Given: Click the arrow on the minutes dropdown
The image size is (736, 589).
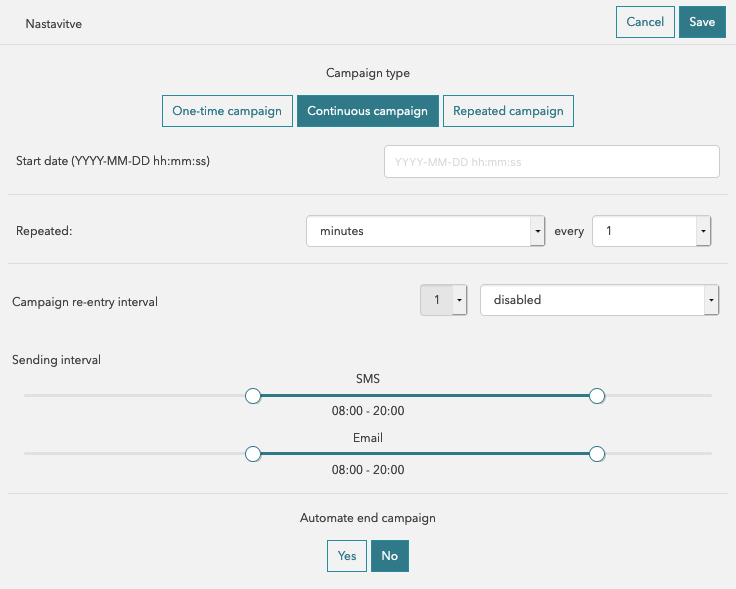Looking at the screenshot, I should (538, 231).
